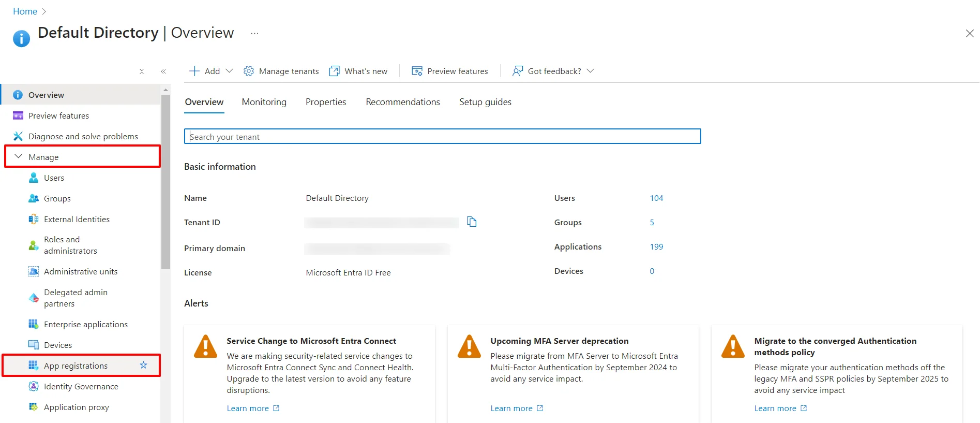Click the Roles and administrators icon
This screenshot has height=423, width=980.
[34, 245]
